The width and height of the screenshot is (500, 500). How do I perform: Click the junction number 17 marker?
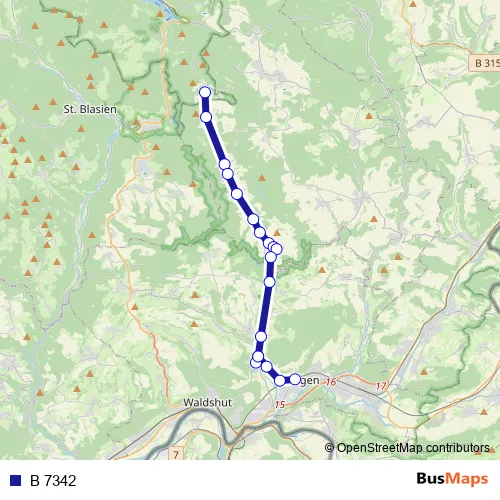(x=381, y=386)
